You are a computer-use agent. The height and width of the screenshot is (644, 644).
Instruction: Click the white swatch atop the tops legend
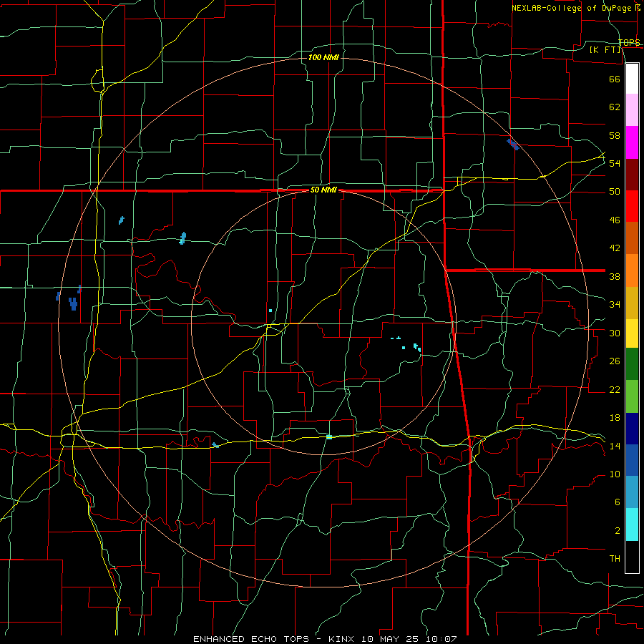(x=632, y=79)
